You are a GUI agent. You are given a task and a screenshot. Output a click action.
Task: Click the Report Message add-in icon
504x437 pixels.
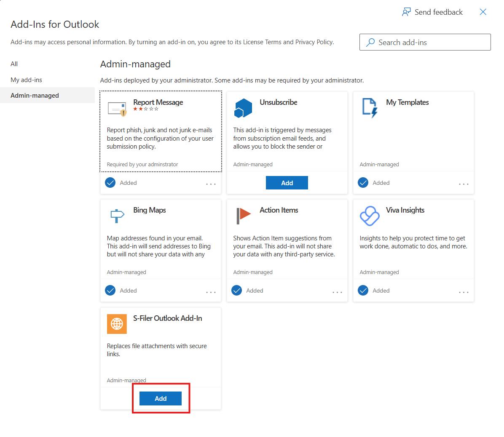click(x=117, y=109)
